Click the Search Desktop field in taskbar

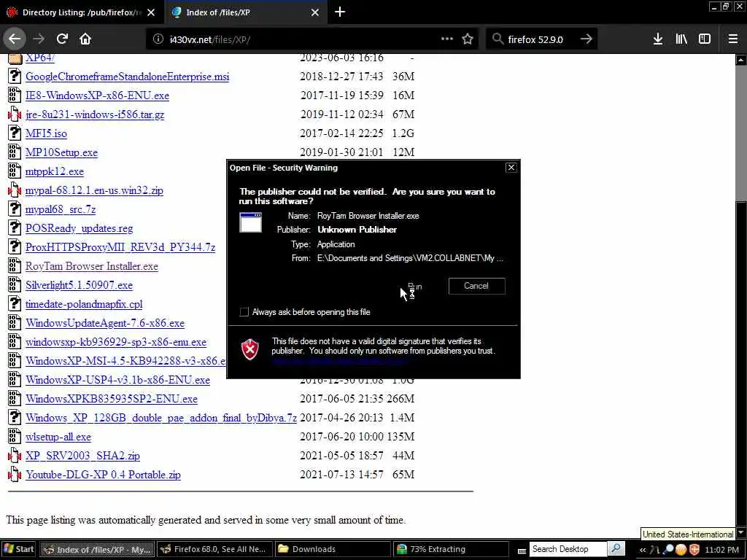coord(567,549)
